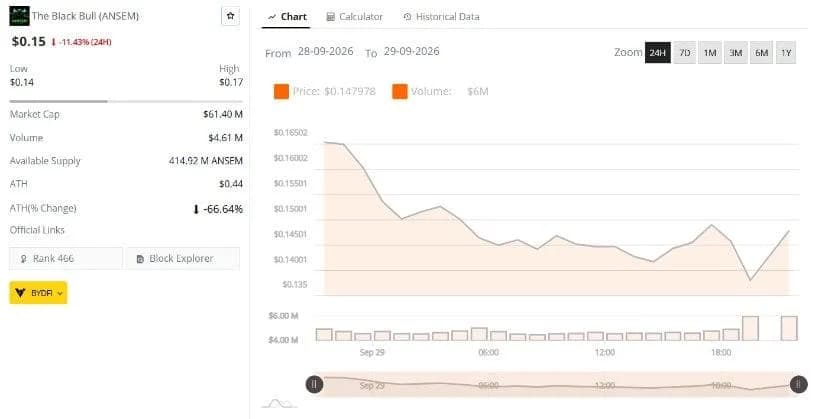Viewport: 825px width, 419px height.
Task: Grab the right range navigator handle
Action: (798, 384)
